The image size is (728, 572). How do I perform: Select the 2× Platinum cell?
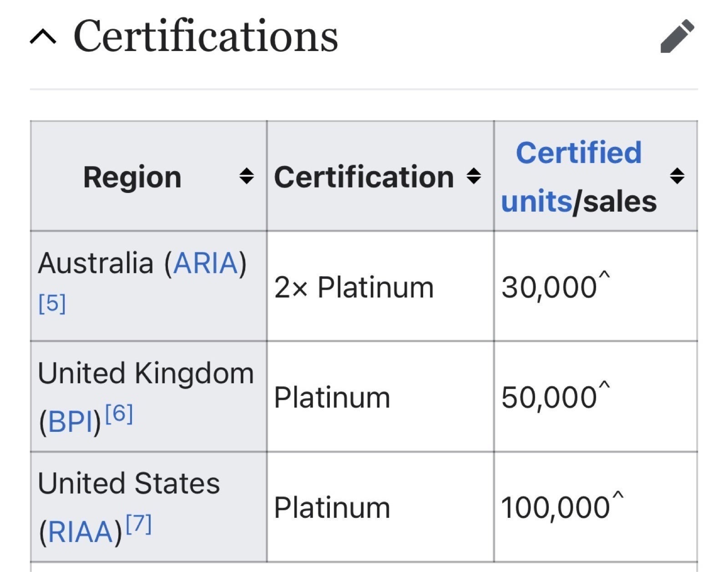380,286
